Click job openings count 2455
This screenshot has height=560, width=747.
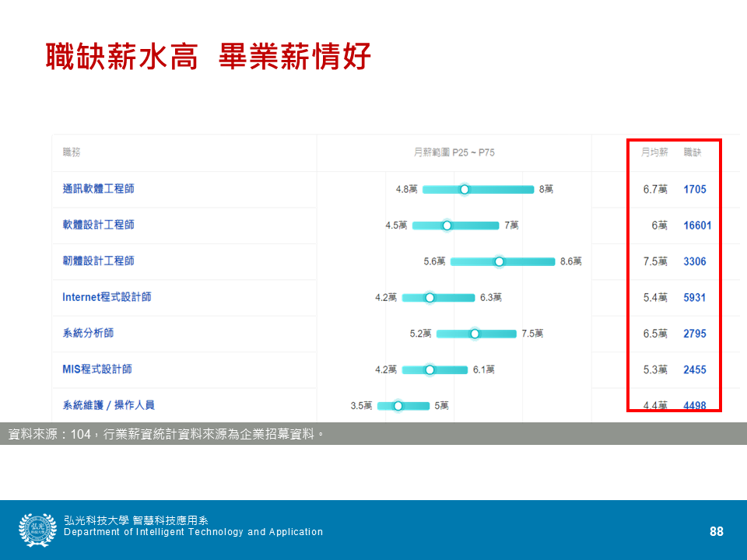(695, 370)
